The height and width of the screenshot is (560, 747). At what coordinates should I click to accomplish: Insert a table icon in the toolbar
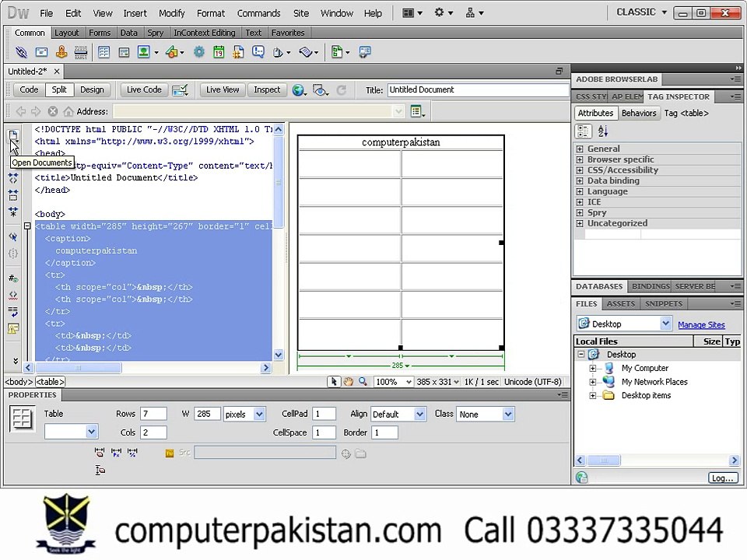[x=103, y=52]
